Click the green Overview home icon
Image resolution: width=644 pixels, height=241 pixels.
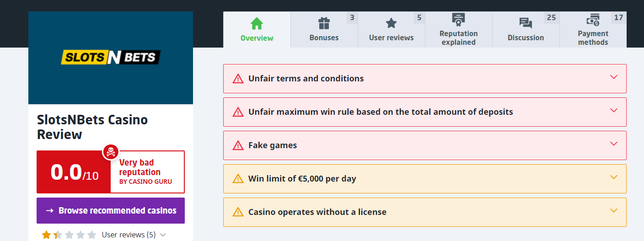[257, 23]
